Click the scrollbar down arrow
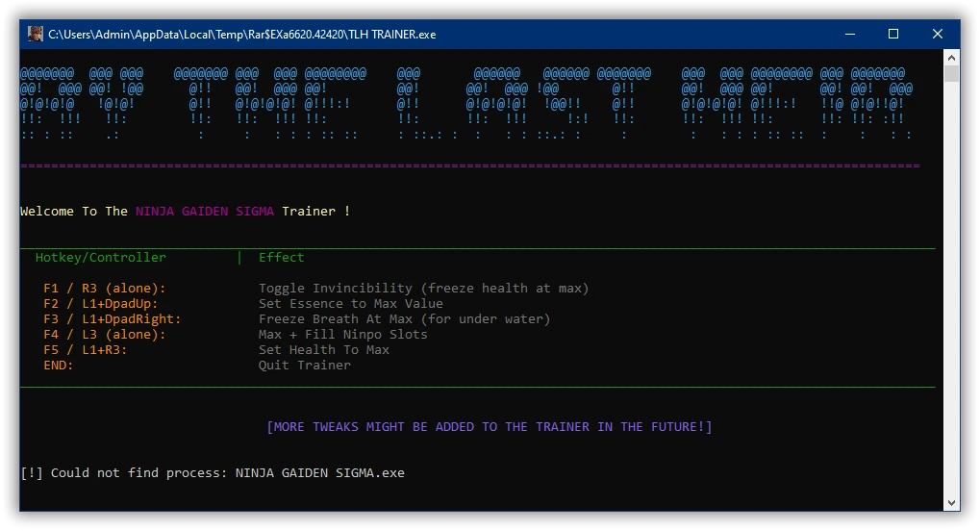 (x=951, y=503)
